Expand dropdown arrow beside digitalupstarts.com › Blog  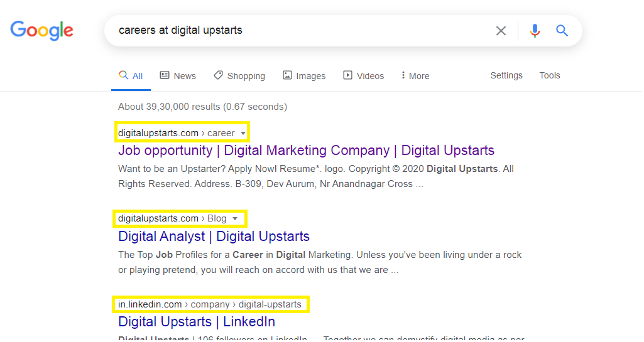pos(235,218)
